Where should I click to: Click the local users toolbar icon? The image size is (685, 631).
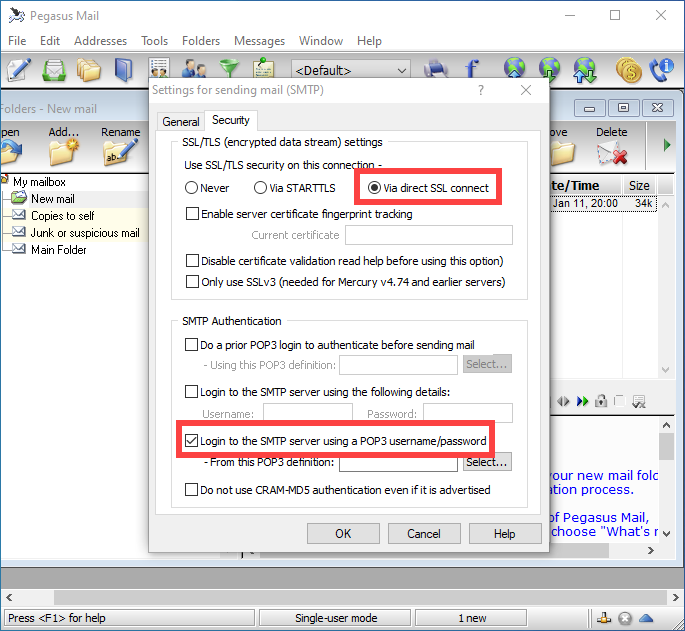tap(194, 68)
